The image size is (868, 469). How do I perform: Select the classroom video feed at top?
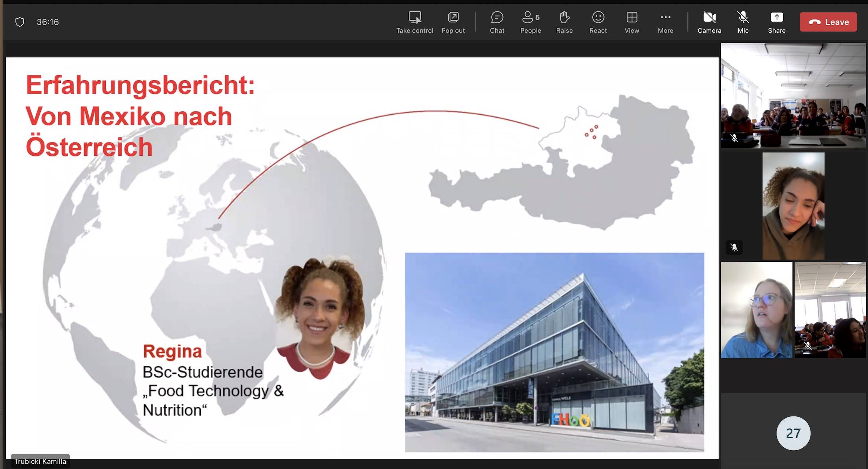pos(793,95)
